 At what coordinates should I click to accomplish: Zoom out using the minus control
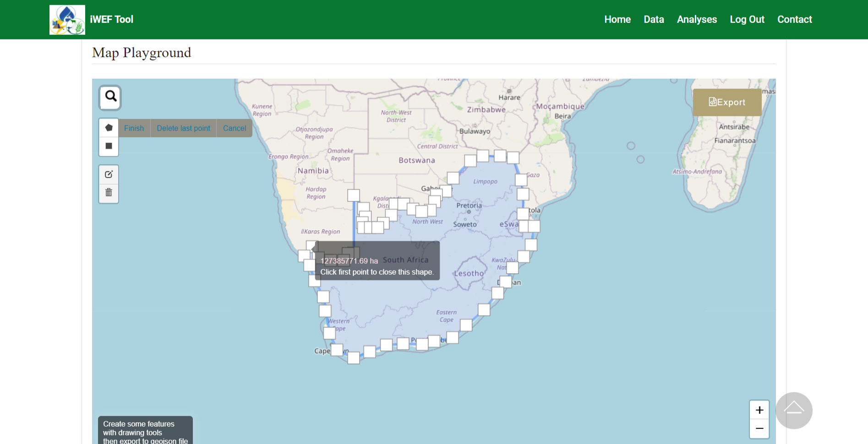(x=759, y=429)
